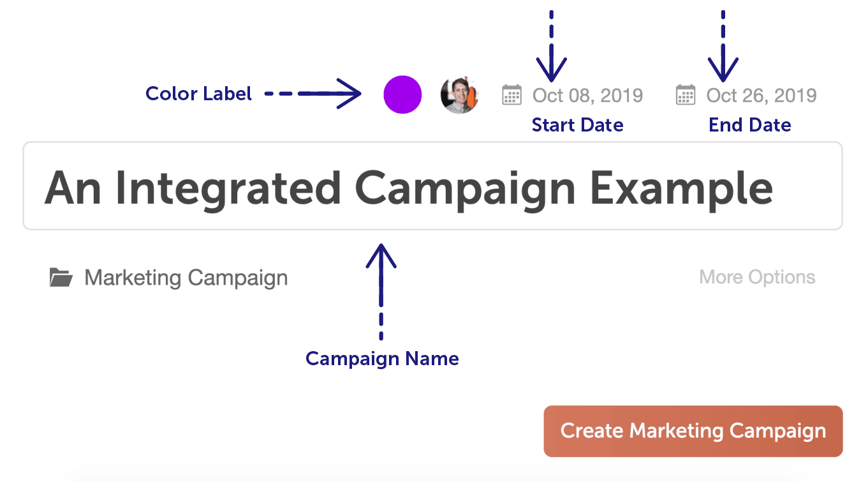
Task: Open the purple color label picker
Action: (x=402, y=94)
